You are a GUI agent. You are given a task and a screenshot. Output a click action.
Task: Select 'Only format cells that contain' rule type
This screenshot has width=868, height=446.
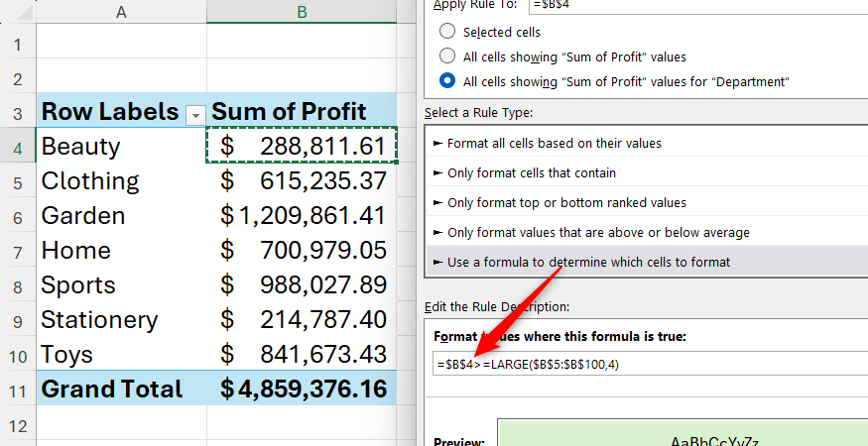647,173
